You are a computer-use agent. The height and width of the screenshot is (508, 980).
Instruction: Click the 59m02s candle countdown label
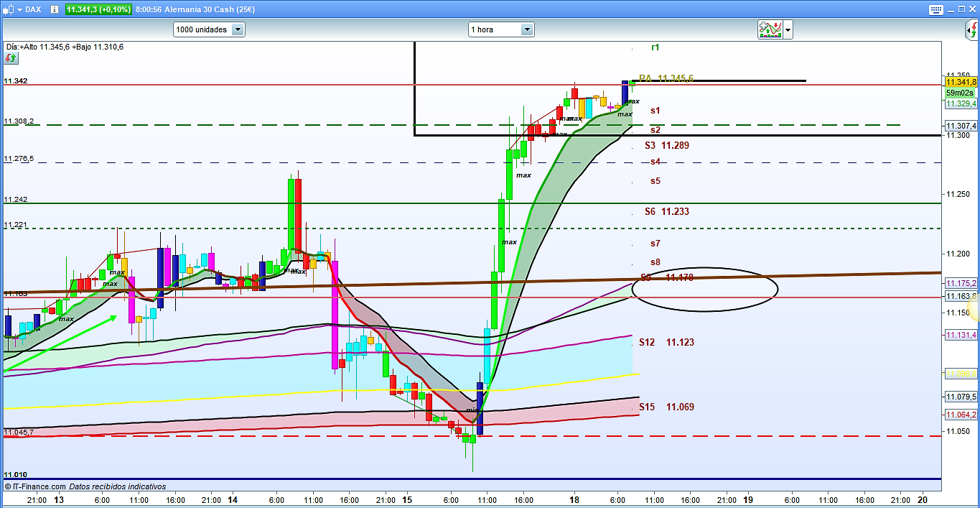pos(959,93)
